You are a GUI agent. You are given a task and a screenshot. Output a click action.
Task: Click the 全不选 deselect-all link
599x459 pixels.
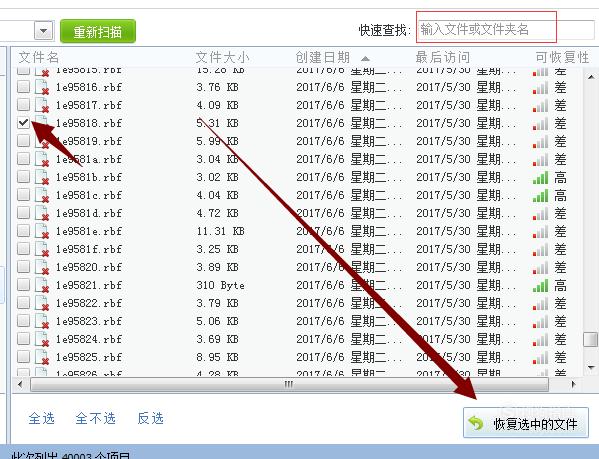click(x=96, y=418)
